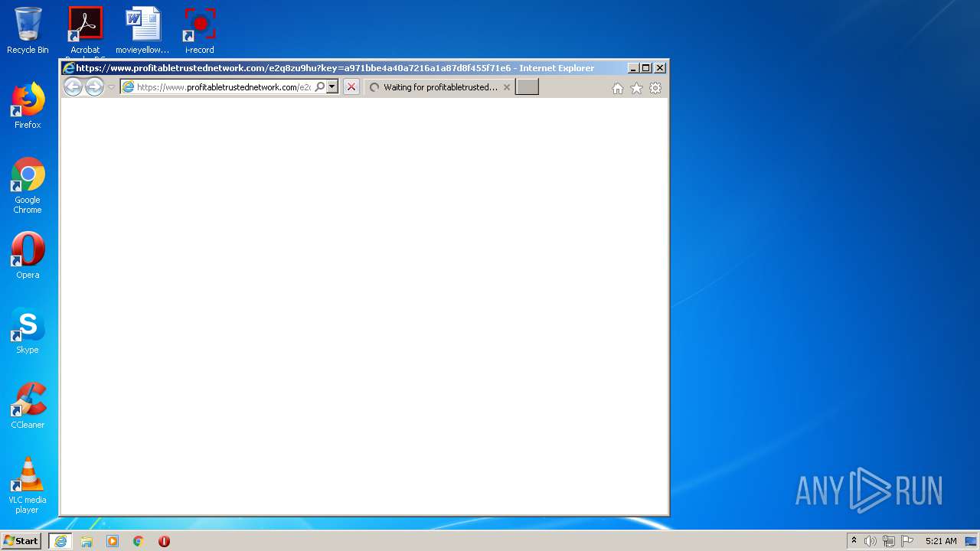Open Windows Media Player from the taskbar

click(113, 541)
